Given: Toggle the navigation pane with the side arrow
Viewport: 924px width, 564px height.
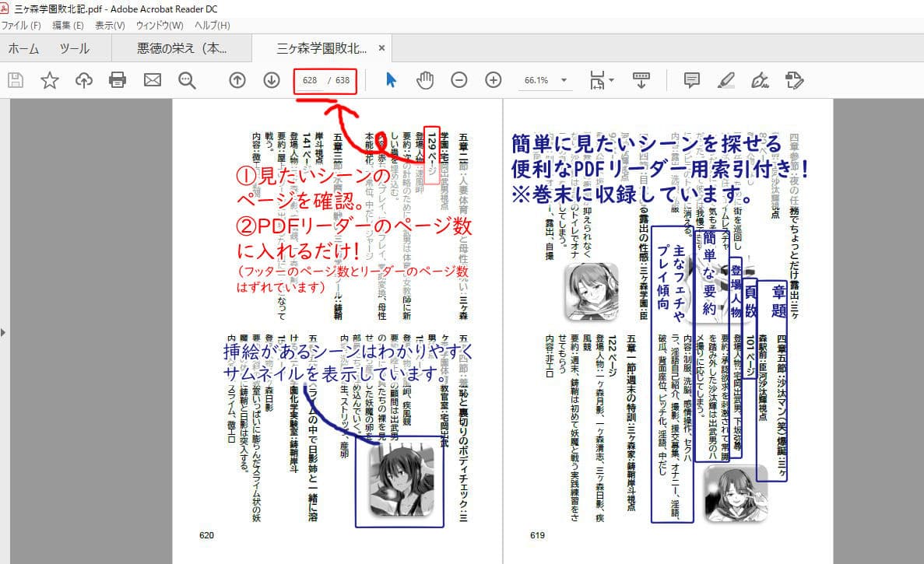Looking at the screenshot, I should coord(5,331).
